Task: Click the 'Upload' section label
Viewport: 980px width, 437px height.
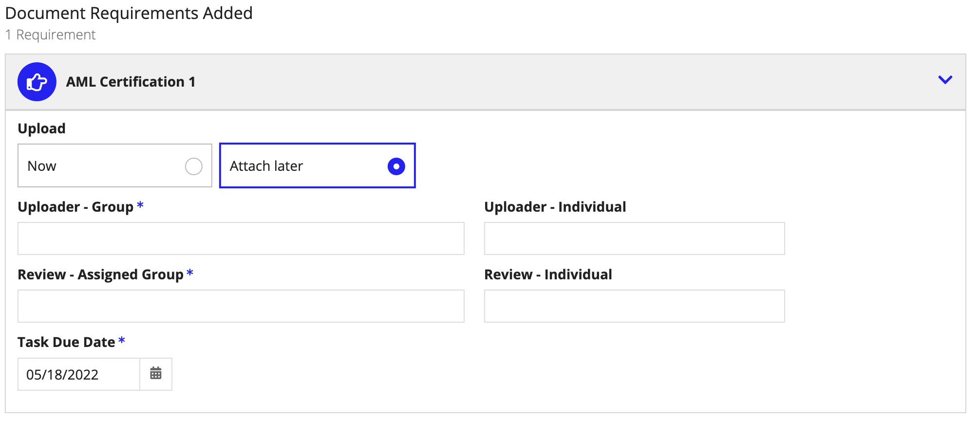Action: coord(41,128)
